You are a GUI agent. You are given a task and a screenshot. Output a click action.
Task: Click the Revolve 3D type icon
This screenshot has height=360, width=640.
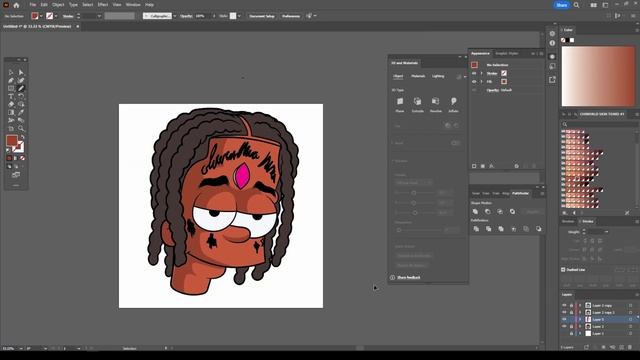point(436,102)
